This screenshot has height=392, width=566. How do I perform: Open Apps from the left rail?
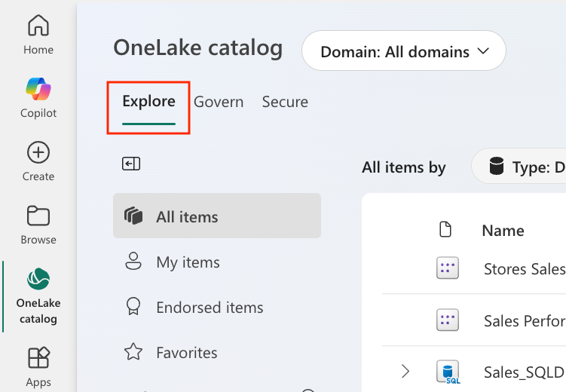pos(38,367)
